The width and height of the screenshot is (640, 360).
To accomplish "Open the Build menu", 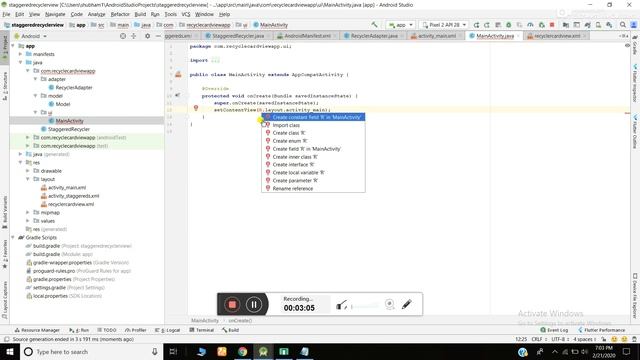I will click(x=140, y=14).
